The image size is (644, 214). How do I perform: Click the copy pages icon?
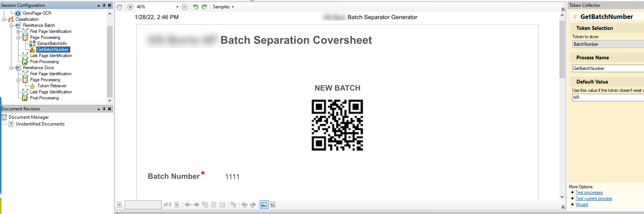pos(205,205)
